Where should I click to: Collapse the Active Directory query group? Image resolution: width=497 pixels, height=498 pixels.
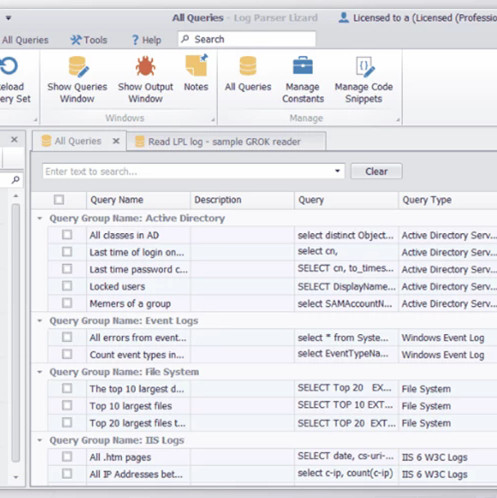pyautogui.click(x=40, y=218)
